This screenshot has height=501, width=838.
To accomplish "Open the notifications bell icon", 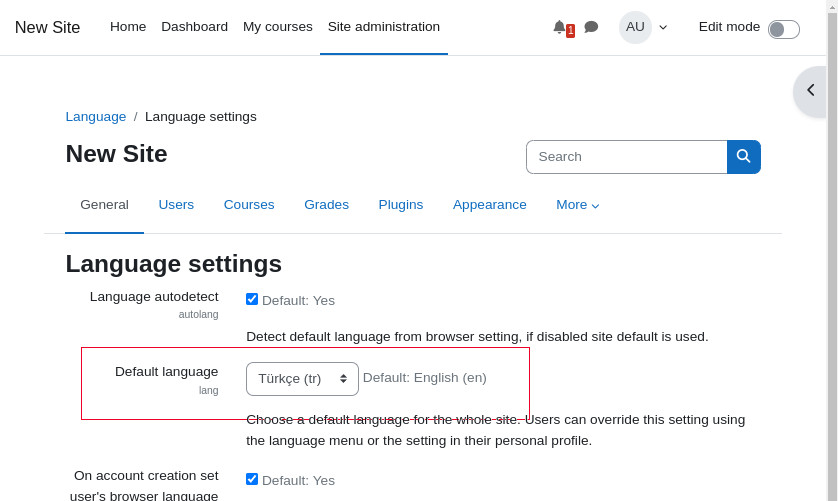I will click(x=560, y=27).
